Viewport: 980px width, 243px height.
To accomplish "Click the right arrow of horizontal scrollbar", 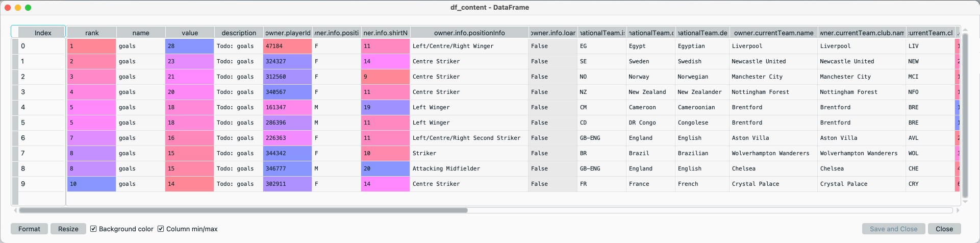I will pos(958,210).
